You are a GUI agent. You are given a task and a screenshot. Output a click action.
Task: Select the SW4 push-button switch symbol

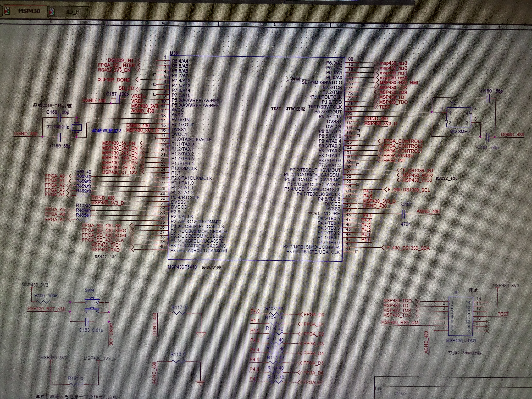(92, 306)
